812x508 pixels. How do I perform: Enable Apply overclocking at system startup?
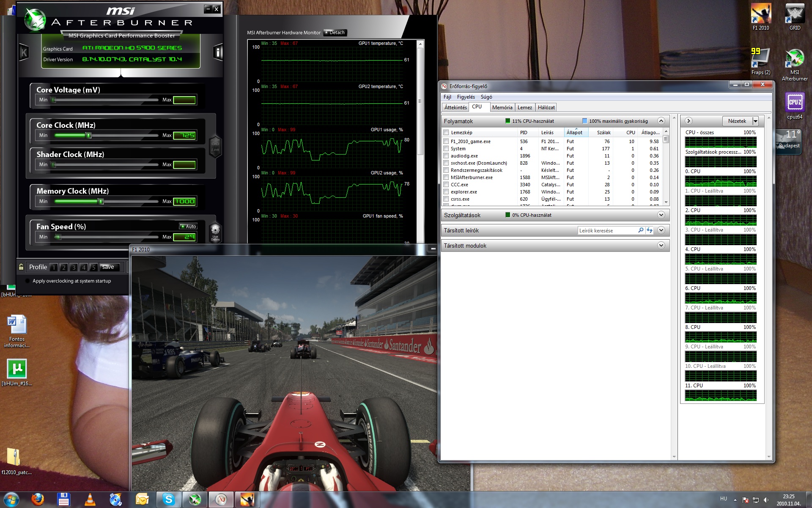[x=28, y=281]
